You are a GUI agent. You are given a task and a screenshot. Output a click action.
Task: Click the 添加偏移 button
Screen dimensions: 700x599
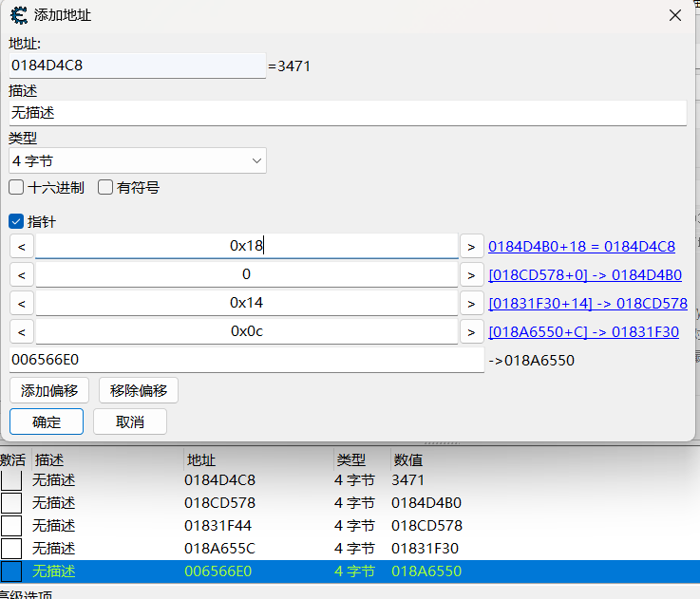coord(49,390)
